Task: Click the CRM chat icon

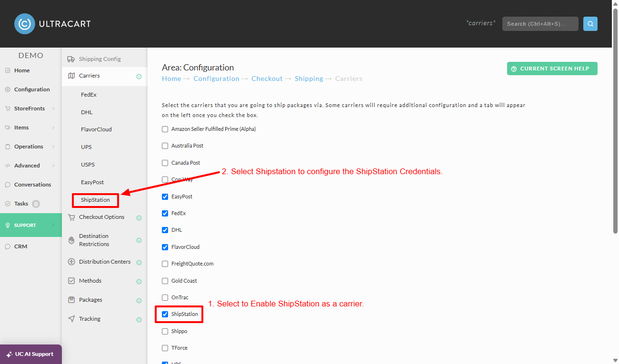Action: pyautogui.click(x=8, y=246)
